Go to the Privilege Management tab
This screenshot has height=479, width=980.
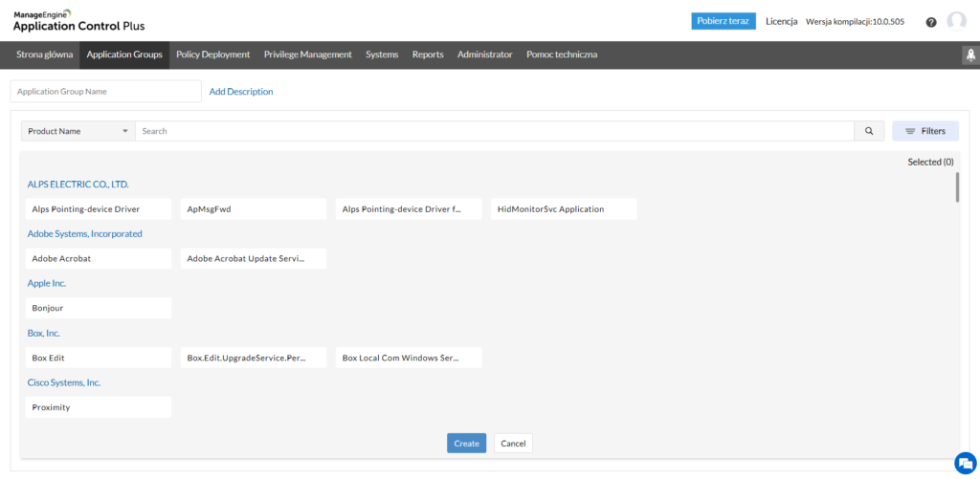(x=307, y=54)
